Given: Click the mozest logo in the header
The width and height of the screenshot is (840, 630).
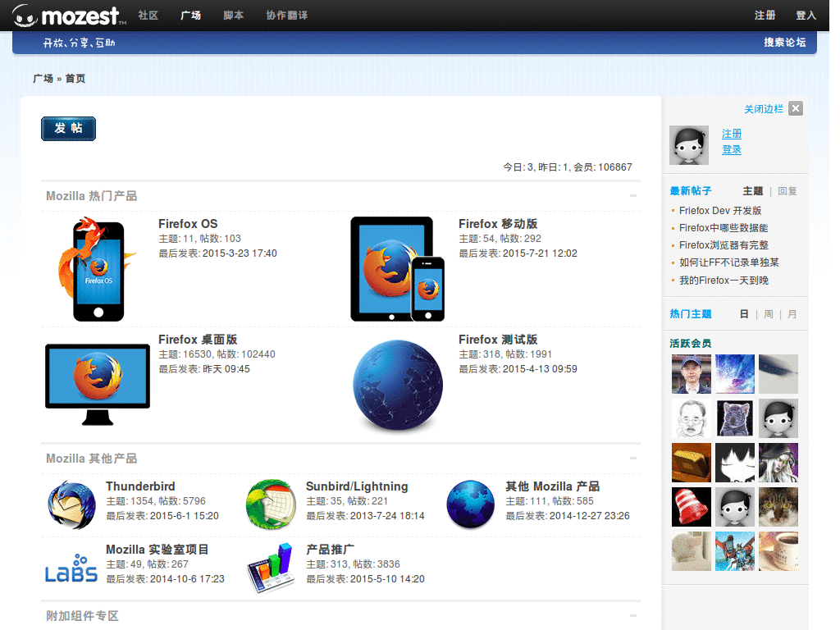Looking at the screenshot, I should (x=69, y=16).
